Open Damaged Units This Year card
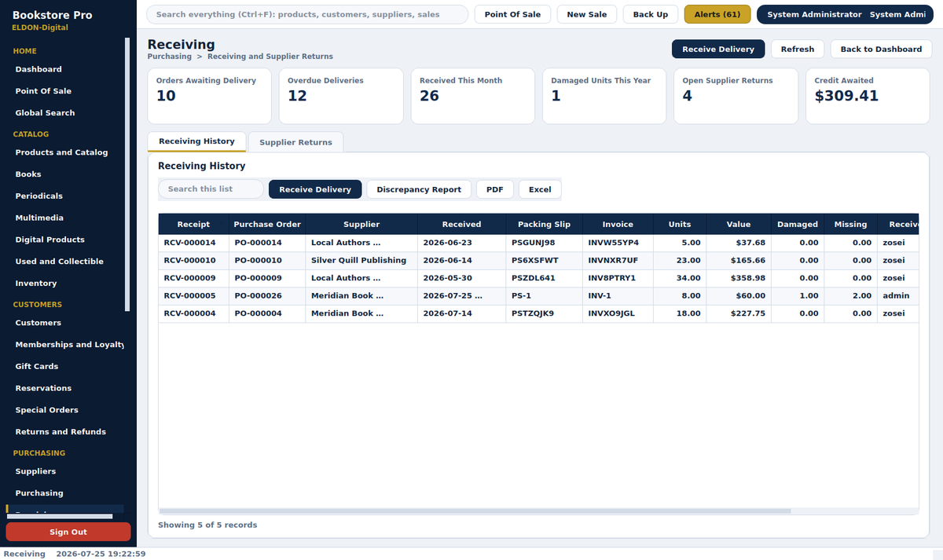The width and height of the screenshot is (943, 560). 604,96
